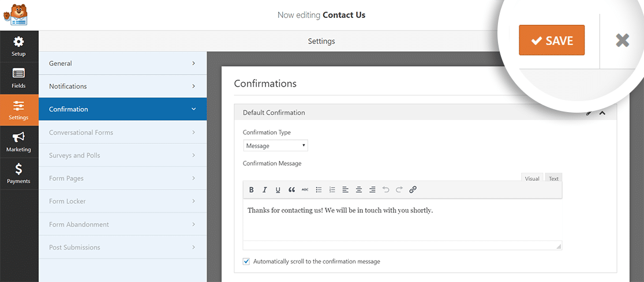The width and height of the screenshot is (644, 282).
Task: Toggle italic formatting in editor
Action: [x=265, y=190]
